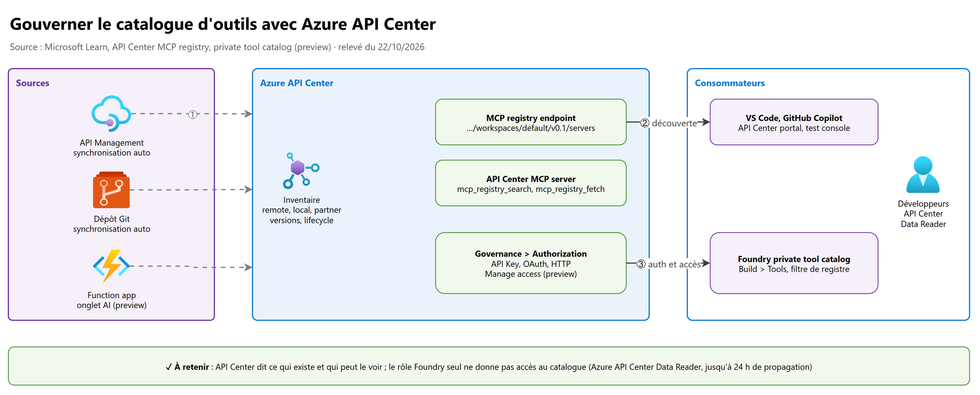Select the orange Dépôt Git repository icon
The height and width of the screenshot is (395, 980).
[x=111, y=190]
